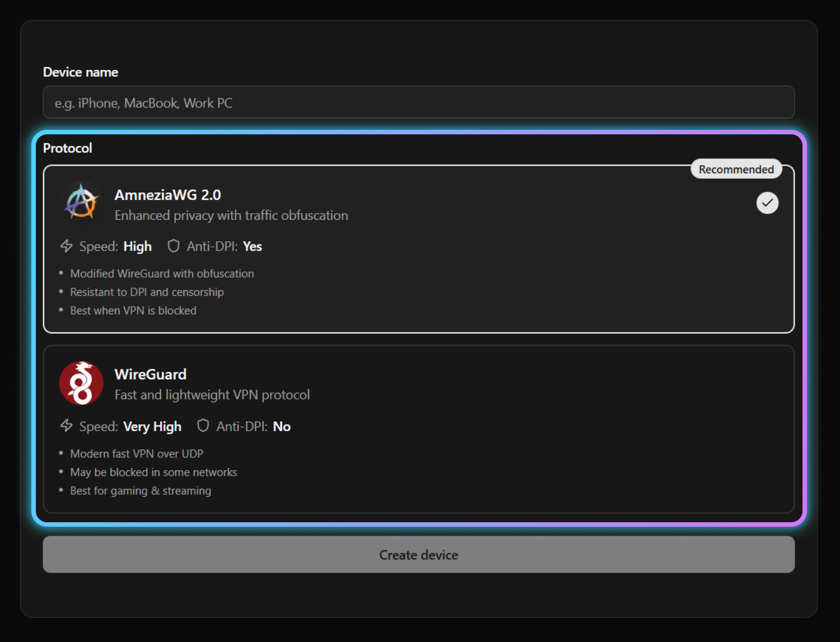The width and height of the screenshot is (840, 642).
Task: Click the WireGuard red dragon logo
Action: pyautogui.click(x=81, y=383)
